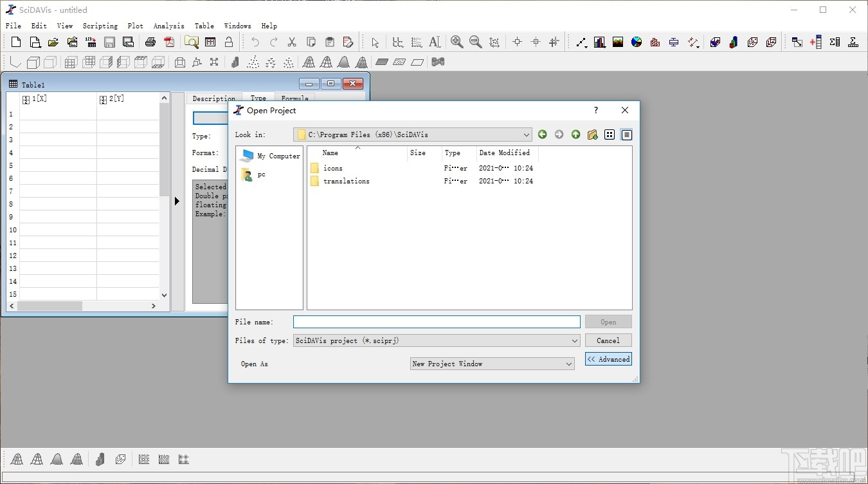Viewport: 868px width, 484px height.
Task: Click the green back arrow in dialog
Action: [x=542, y=135]
